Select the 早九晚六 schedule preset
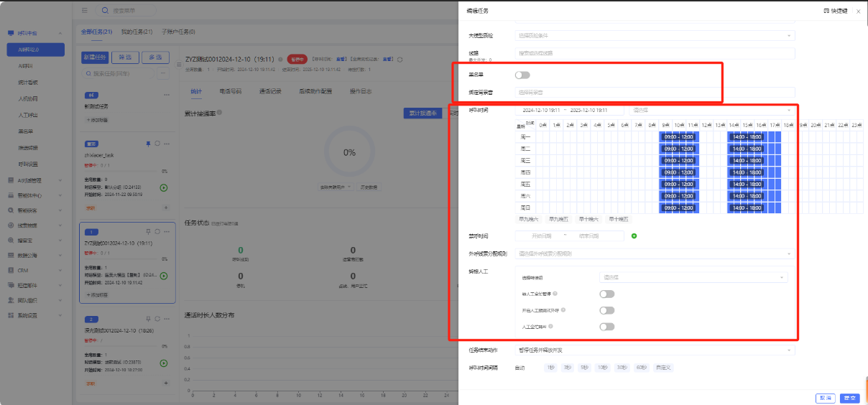 tap(528, 219)
